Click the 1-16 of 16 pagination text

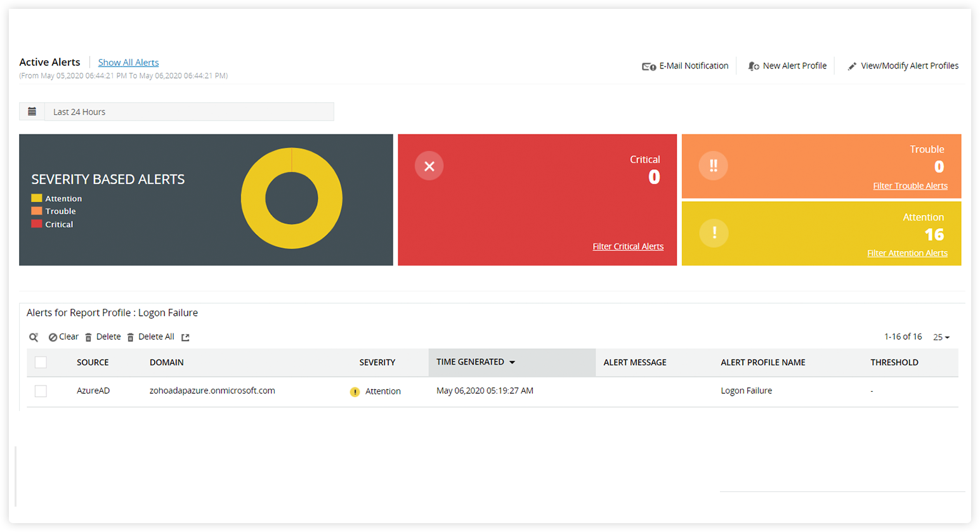(x=903, y=337)
